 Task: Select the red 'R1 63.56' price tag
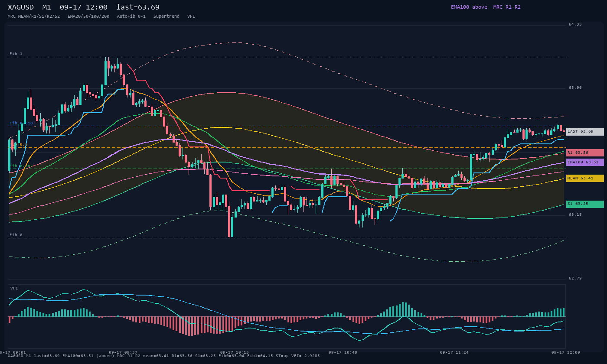tap(585, 153)
